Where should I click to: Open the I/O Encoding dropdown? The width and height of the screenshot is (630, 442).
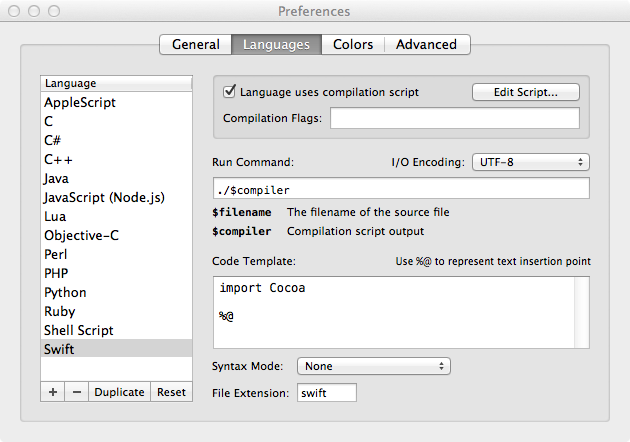point(530,162)
